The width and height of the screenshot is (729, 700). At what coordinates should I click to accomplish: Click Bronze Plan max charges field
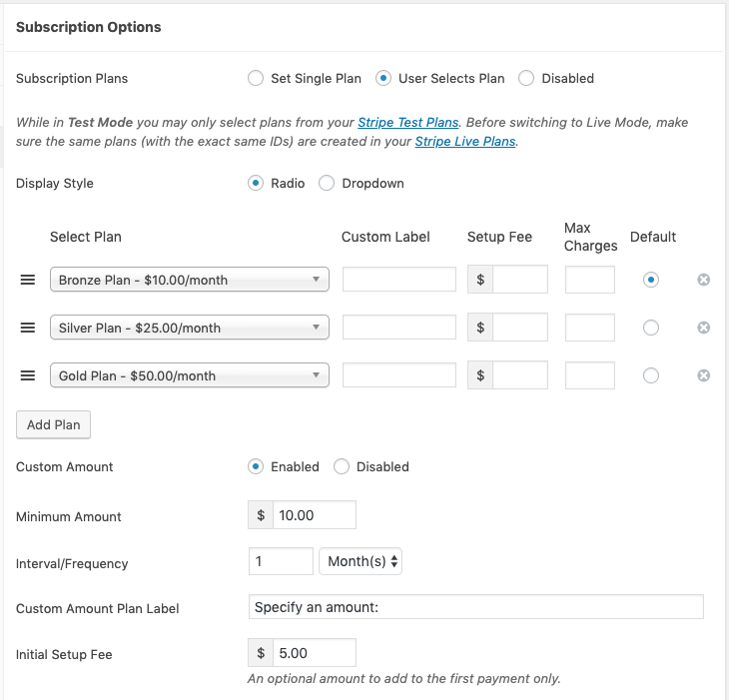[590, 280]
